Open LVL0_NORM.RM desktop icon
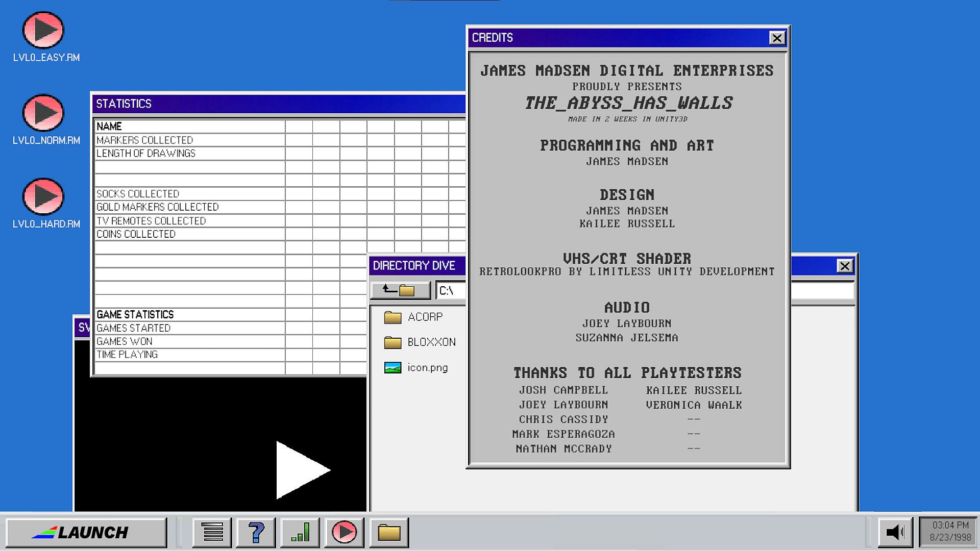Image resolution: width=980 pixels, height=551 pixels. coord(43,113)
